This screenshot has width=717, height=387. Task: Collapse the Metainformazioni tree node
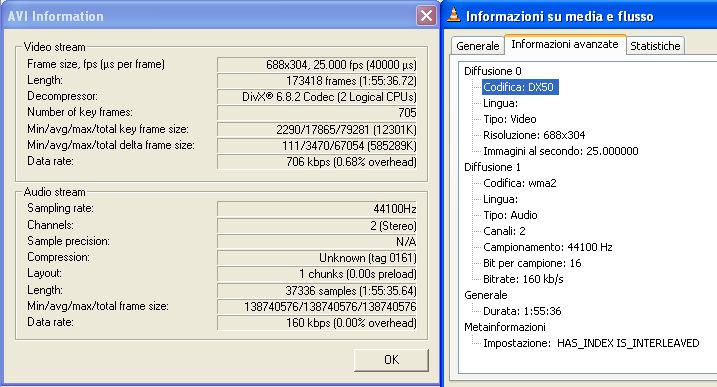click(505, 327)
